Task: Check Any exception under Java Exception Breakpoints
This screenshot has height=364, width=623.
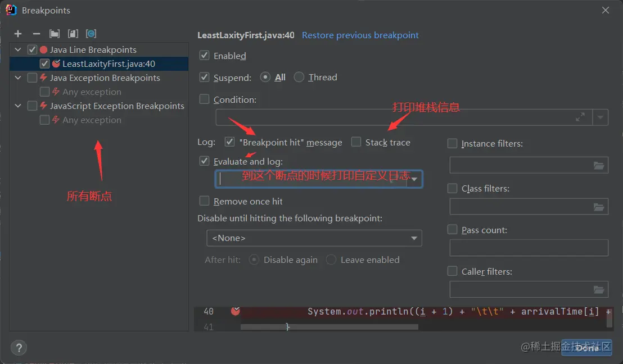Action: coord(44,92)
